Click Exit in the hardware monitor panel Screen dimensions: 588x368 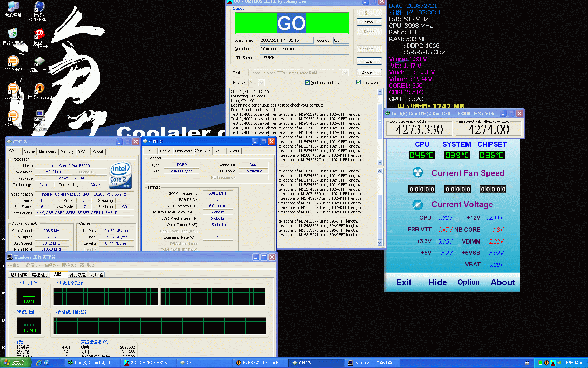(x=404, y=282)
